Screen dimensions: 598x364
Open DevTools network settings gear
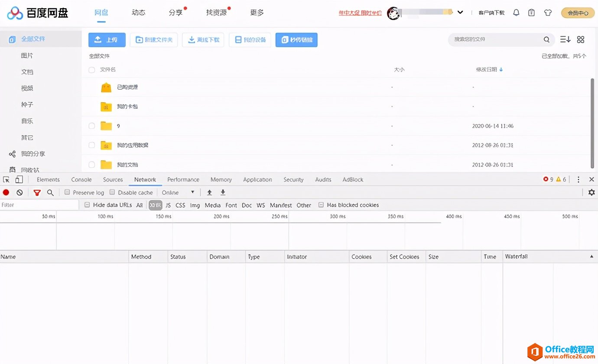click(591, 192)
